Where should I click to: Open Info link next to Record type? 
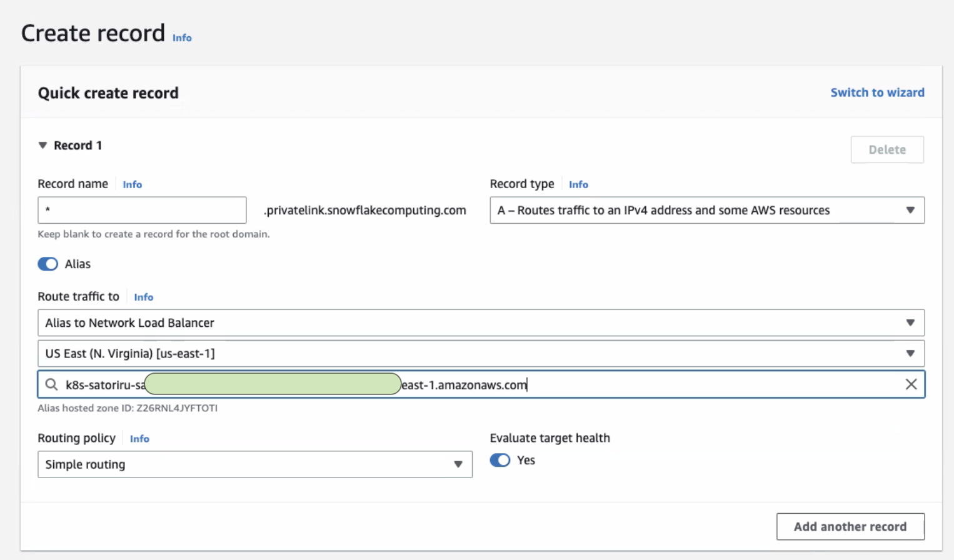tap(578, 184)
